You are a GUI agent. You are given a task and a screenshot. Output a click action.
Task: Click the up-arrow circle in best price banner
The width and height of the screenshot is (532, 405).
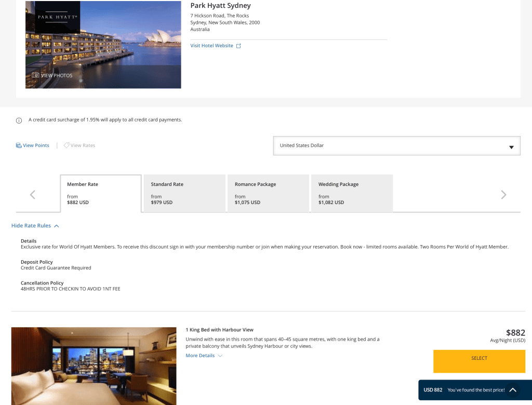pos(512,390)
